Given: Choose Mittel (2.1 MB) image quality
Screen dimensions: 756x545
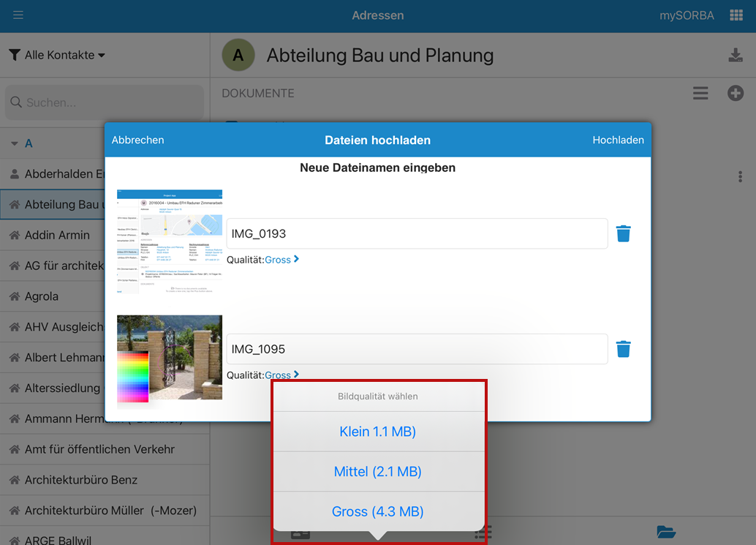Looking at the screenshot, I should pyautogui.click(x=377, y=472).
